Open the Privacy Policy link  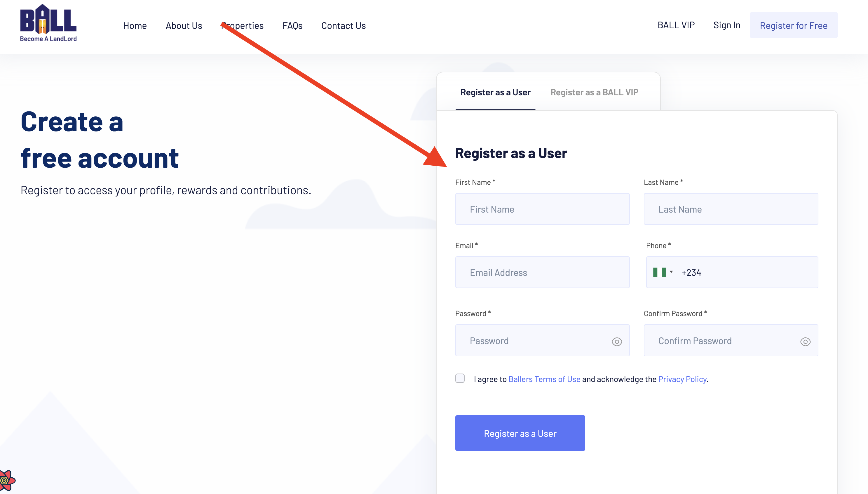(682, 379)
